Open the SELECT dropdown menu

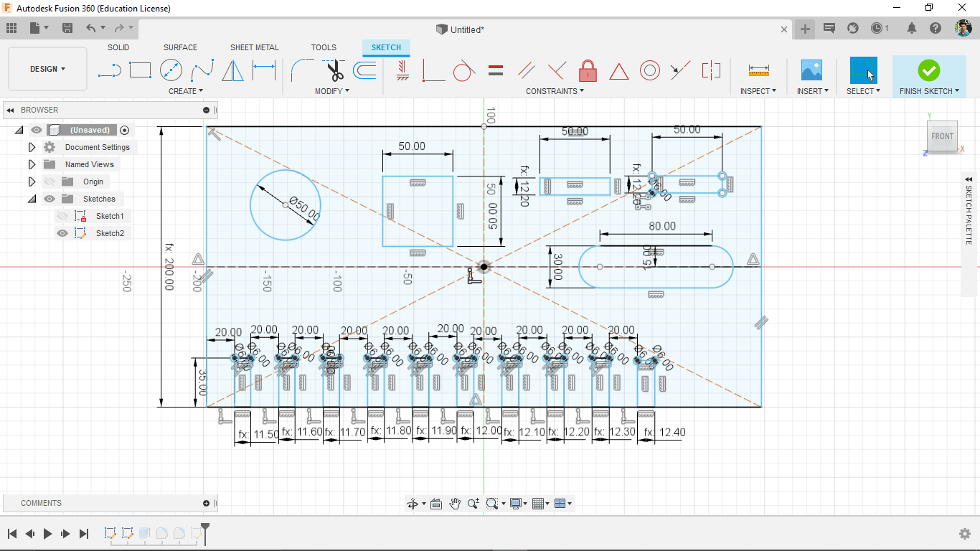863,91
